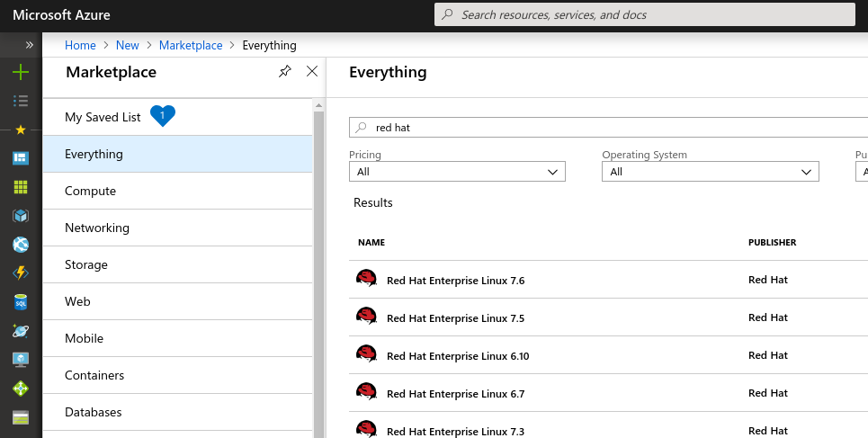Open Load balancers diamond icon
This screenshot has width=868, height=438.
click(x=21, y=389)
